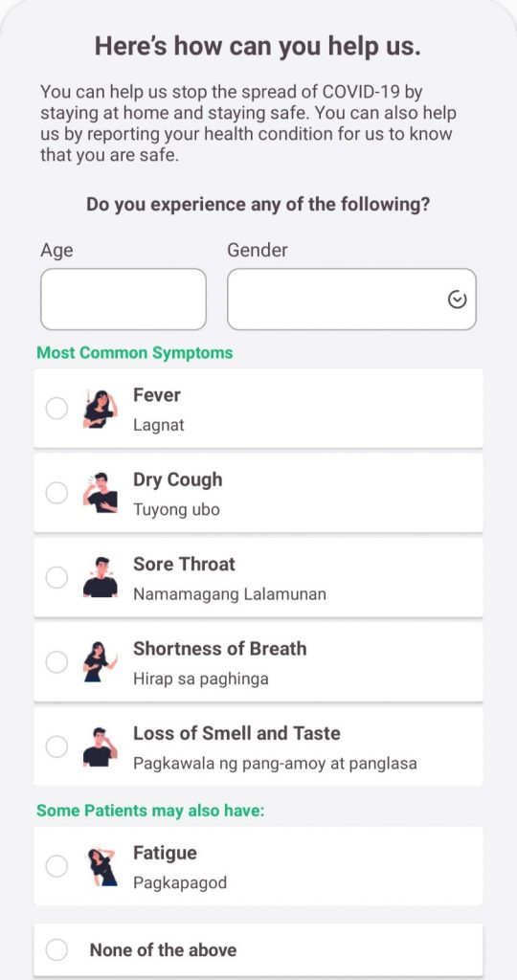Image resolution: width=517 pixels, height=980 pixels.
Task: Click the Loss of Smell and Taste icon
Action: point(100,746)
